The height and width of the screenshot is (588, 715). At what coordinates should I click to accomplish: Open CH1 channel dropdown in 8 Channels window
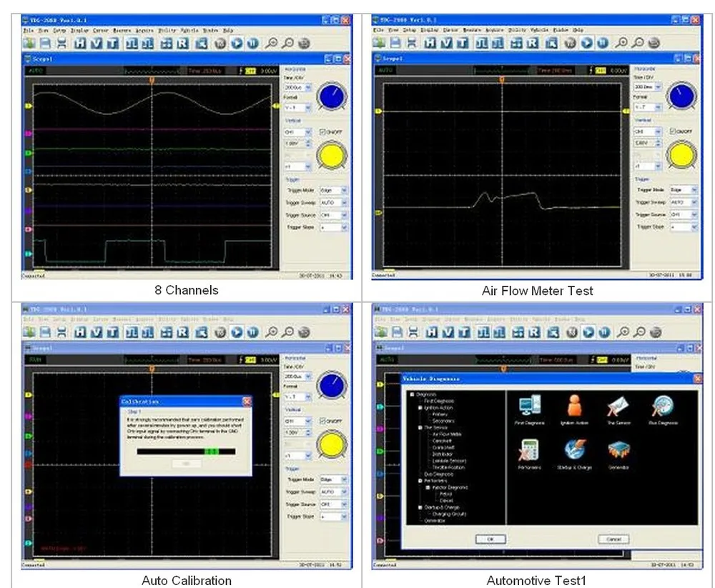297,132
